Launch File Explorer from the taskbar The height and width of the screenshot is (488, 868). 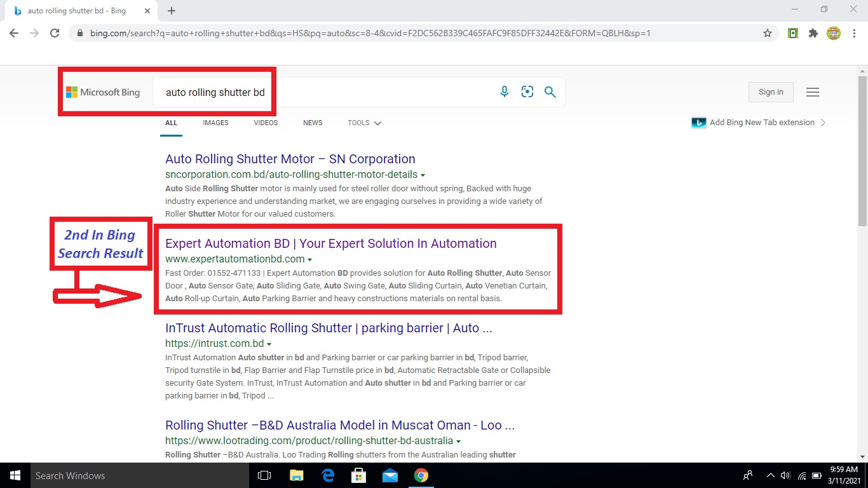[x=297, y=475]
